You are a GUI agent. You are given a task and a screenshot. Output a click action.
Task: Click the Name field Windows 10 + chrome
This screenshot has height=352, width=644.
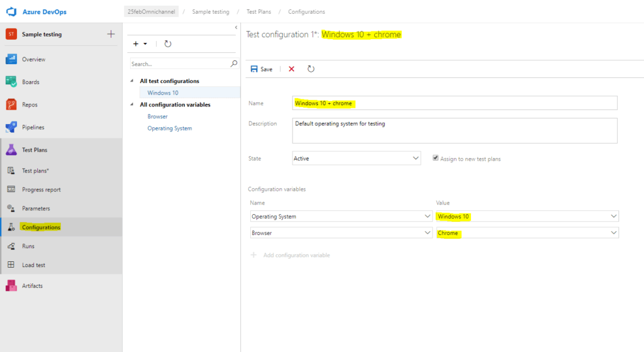click(x=455, y=103)
